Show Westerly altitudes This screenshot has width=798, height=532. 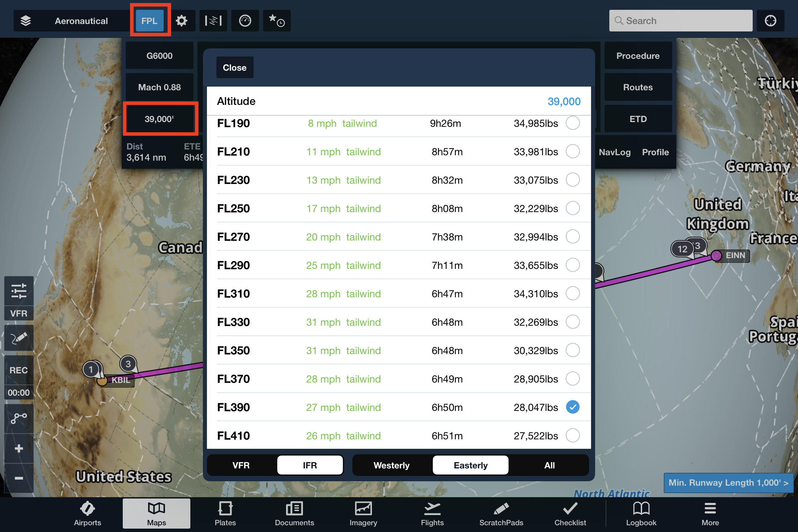coord(392,465)
